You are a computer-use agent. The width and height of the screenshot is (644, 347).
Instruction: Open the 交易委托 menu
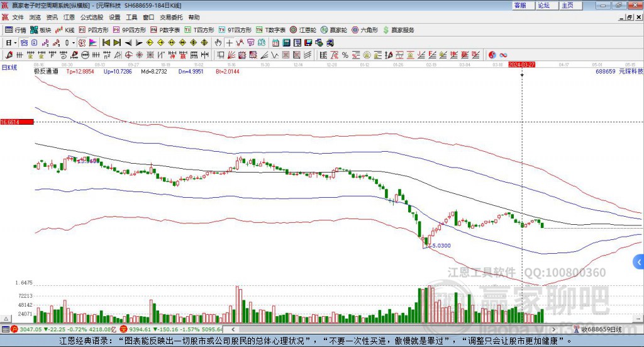click(x=171, y=17)
